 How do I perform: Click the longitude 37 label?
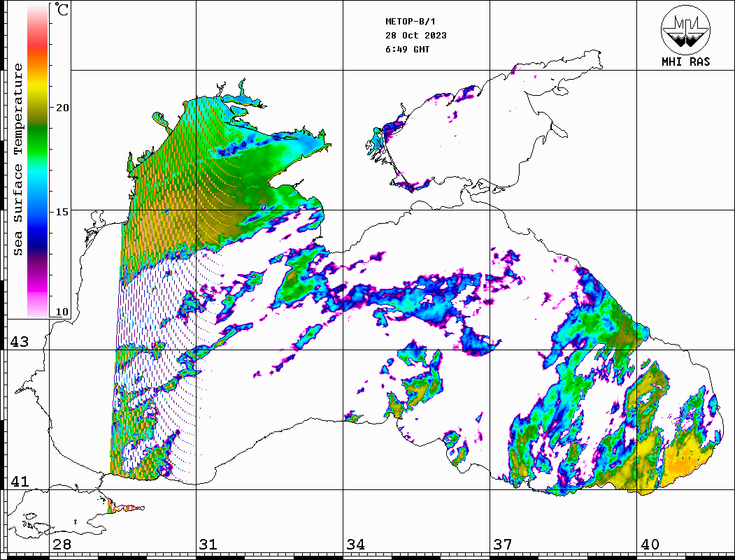click(x=503, y=545)
